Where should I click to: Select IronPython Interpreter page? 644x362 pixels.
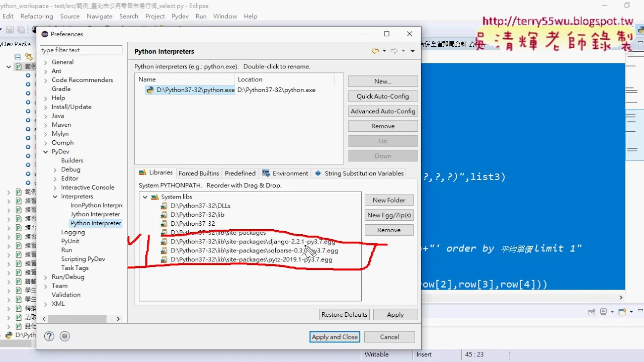(96, 205)
